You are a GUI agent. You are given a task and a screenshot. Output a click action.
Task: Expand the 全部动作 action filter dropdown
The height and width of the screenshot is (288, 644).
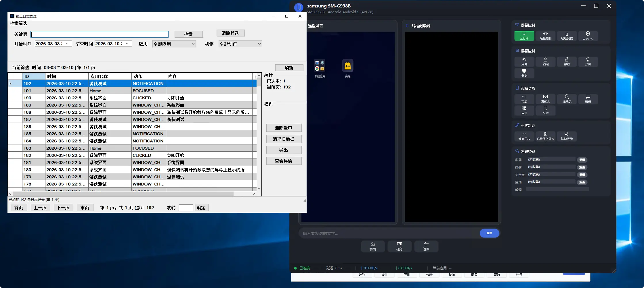[x=240, y=44]
